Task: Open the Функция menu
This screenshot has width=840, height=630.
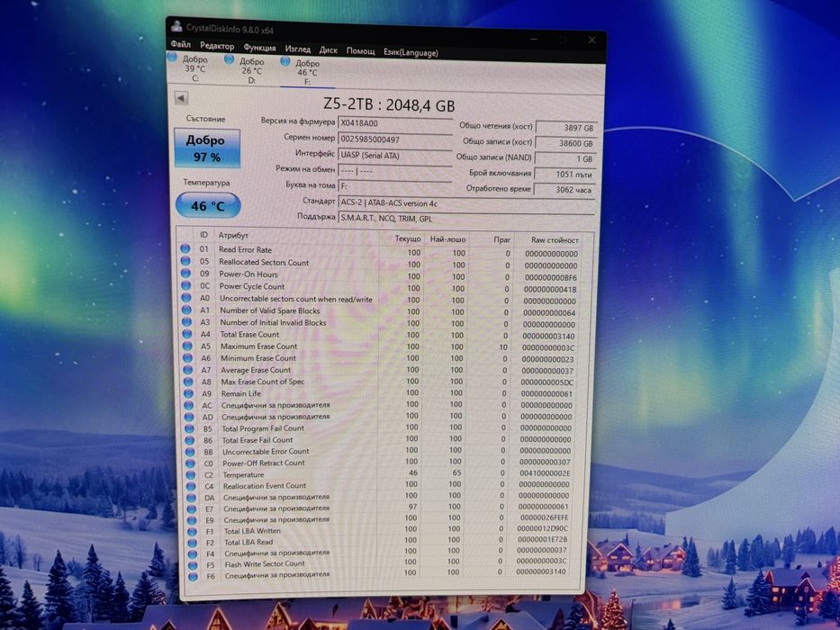Action: point(259,48)
